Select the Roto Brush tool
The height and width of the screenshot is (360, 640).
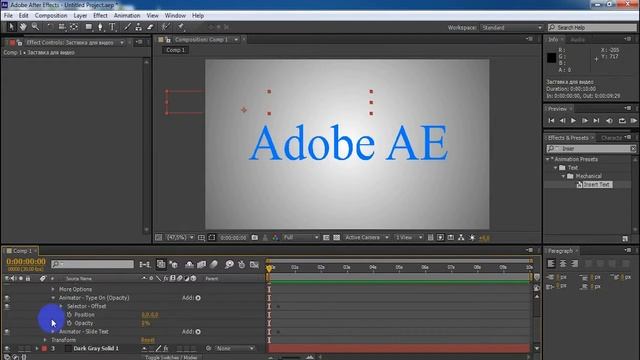165,27
